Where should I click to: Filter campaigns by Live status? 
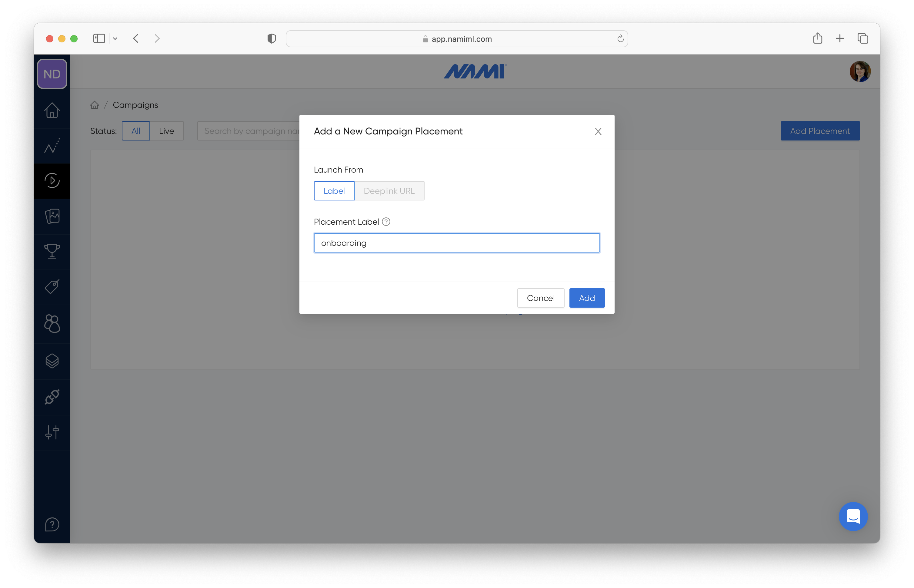tap(166, 131)
